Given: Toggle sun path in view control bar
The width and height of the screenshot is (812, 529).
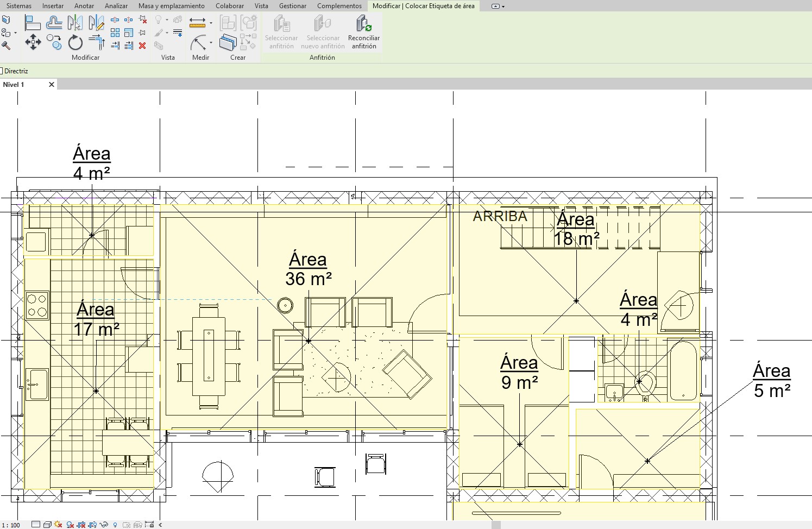Looking at the screenshot, I should 58,525.
